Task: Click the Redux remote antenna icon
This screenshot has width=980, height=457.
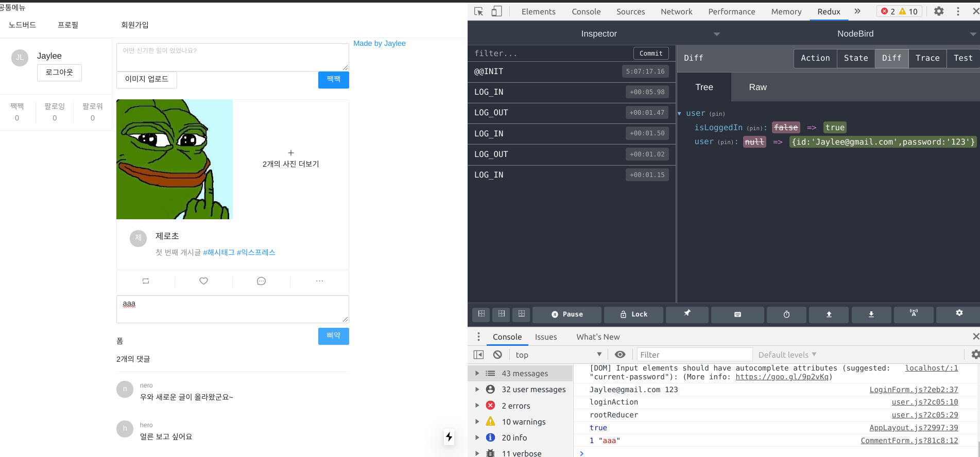Action: coord(914,314)
